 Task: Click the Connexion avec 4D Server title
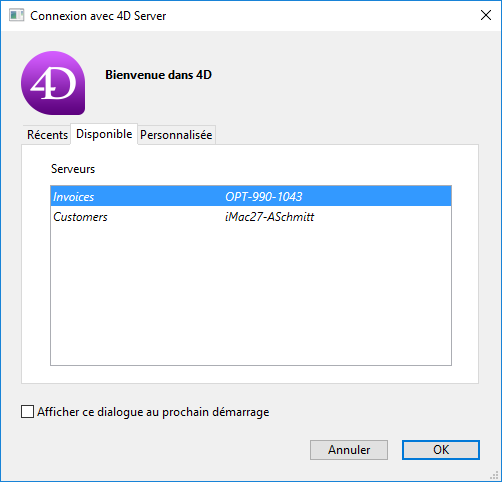tap(98, 16)
